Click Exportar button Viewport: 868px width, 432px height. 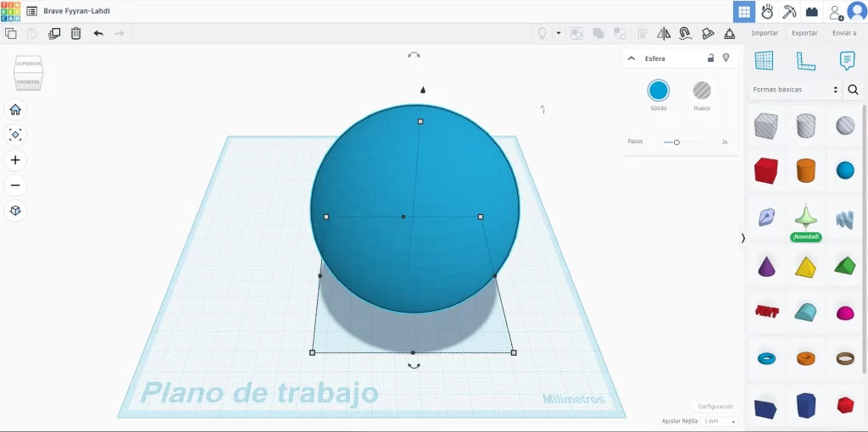pos(804,33)
